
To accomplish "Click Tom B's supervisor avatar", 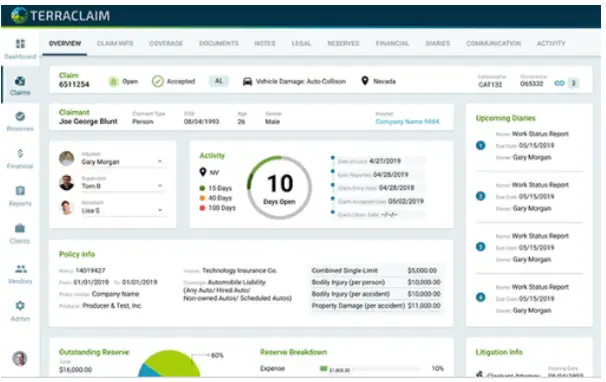I will [66, 182].
